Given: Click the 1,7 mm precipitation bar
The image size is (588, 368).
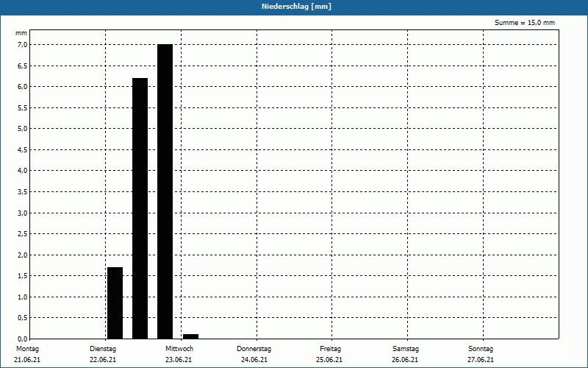Looking at the screenshot, I should [x=115, y=303].
